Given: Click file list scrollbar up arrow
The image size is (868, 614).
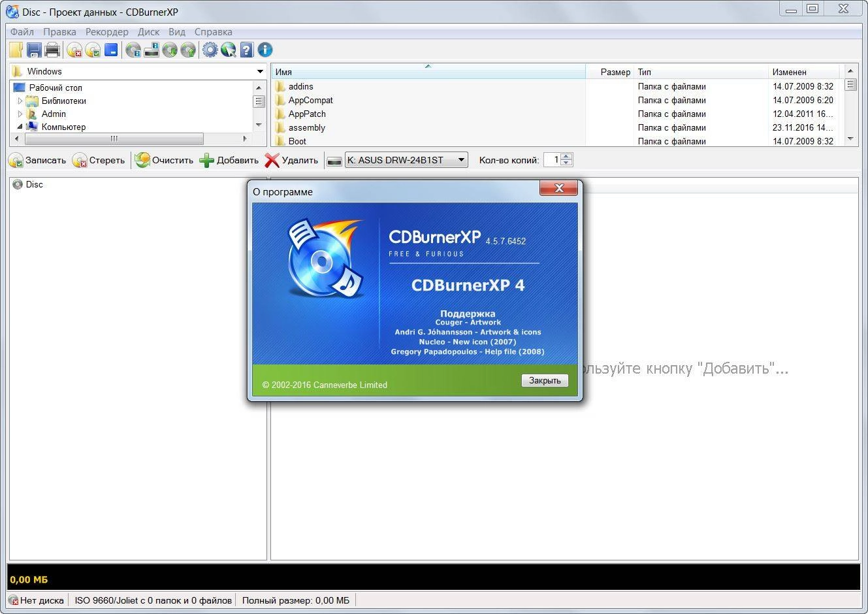Looking at the screenshot, I should (x=850, y=71).
